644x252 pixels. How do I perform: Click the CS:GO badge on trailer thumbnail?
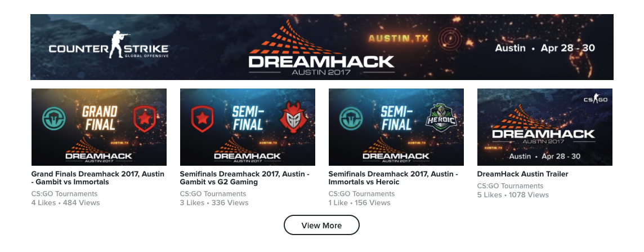(595, 99)
